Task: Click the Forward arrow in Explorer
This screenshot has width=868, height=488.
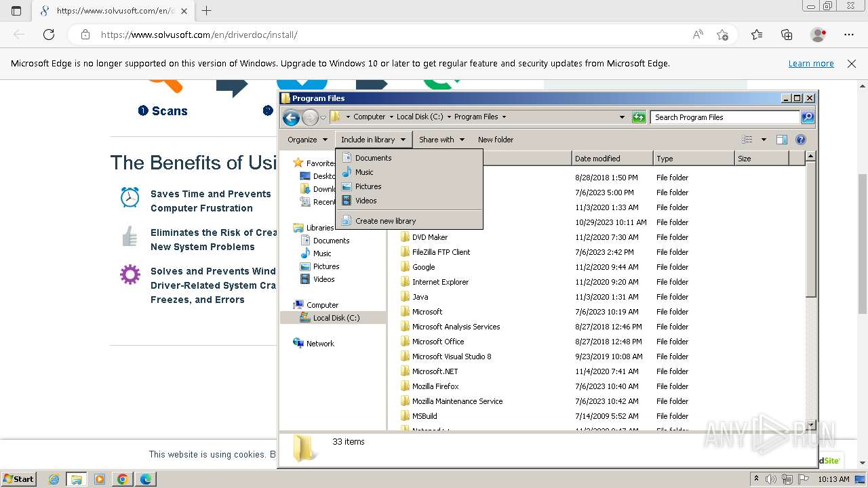Action: coord(310,117)
